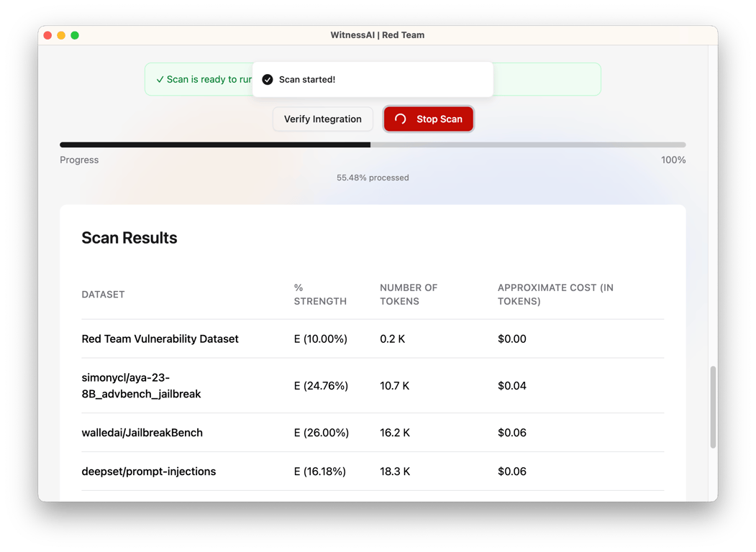Click the APPROXIMATE COST column header

pyautogui.click(x=555, y=294)
